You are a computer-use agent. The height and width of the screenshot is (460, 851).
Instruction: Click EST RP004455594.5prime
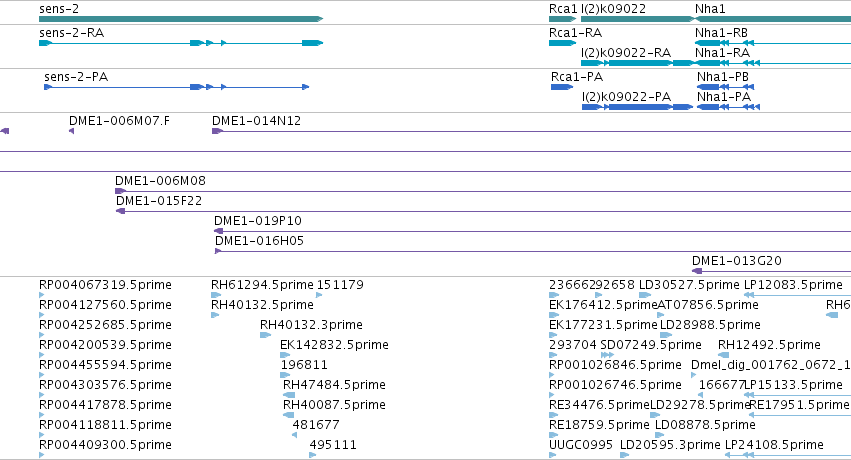click(105, 365)
